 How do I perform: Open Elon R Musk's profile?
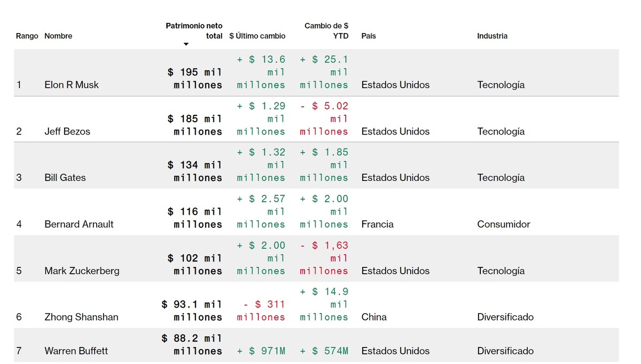tap(72, 85)
